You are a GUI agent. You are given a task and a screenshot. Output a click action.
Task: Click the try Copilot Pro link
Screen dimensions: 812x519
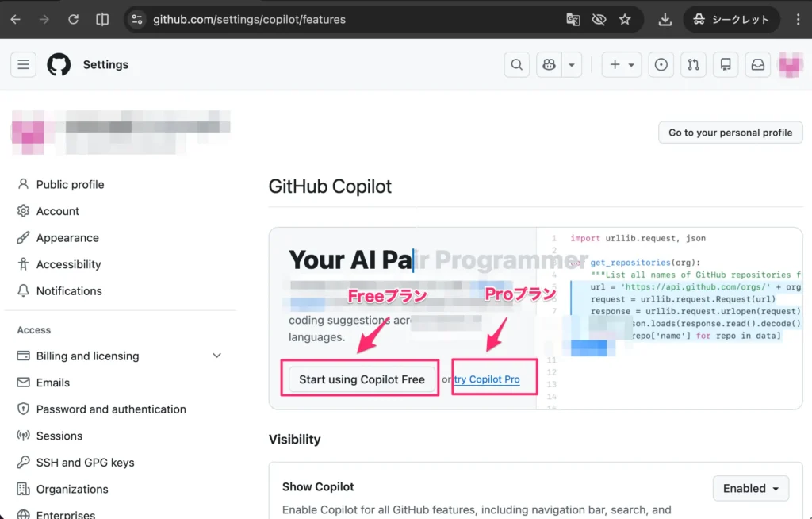pos(488,379)
